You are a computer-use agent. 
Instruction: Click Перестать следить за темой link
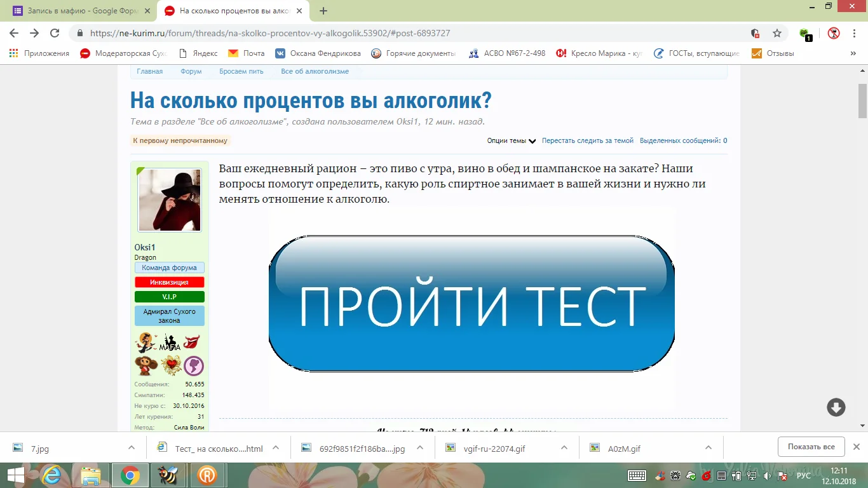(x=588, y=141)
